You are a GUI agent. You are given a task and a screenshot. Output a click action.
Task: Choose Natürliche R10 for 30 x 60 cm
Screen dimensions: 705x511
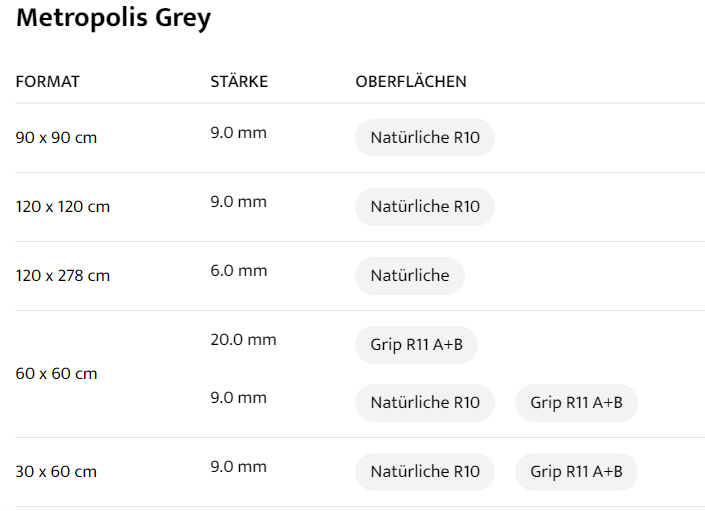coord(425,472)
